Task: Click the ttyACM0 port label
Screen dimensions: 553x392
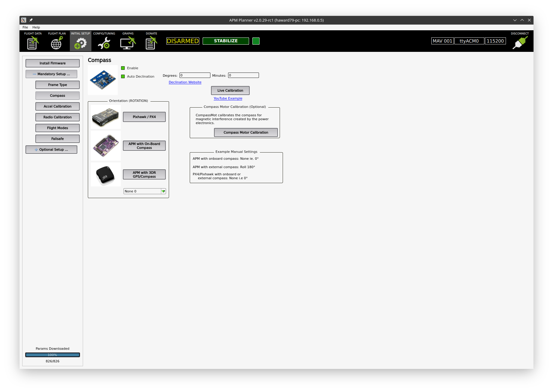Action: 469,41
